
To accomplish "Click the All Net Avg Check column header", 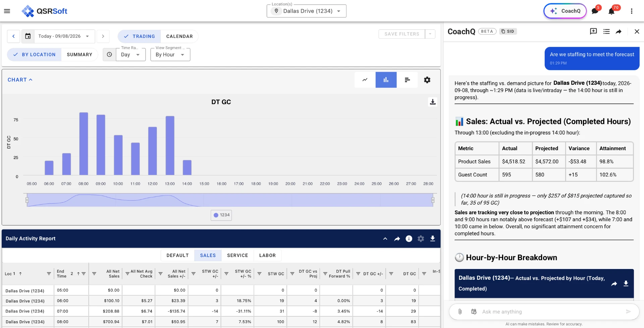I will 141,274.
